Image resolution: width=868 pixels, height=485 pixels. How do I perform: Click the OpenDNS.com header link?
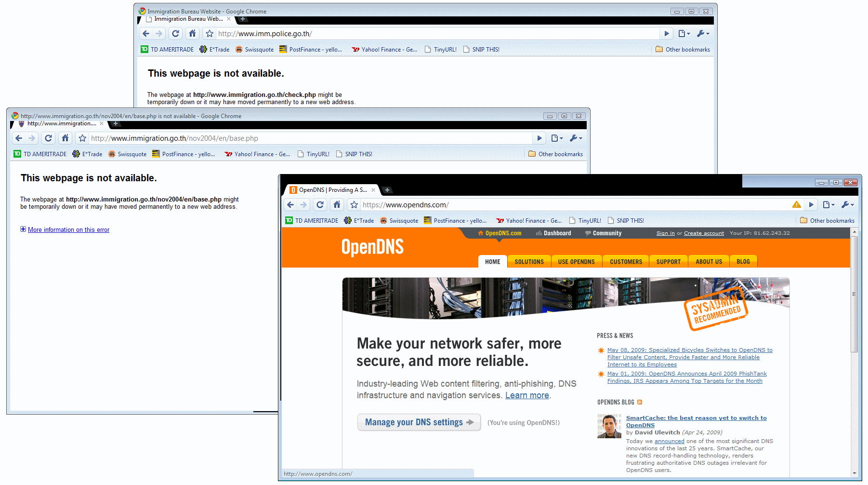pyautogui.click(x=500, y=233)
